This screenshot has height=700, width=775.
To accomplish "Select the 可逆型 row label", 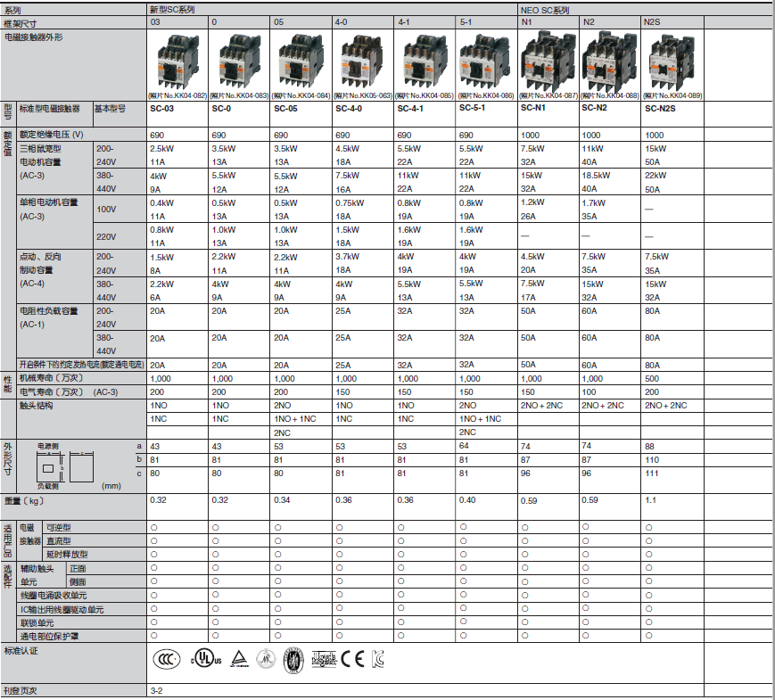I will coord(59,528).
